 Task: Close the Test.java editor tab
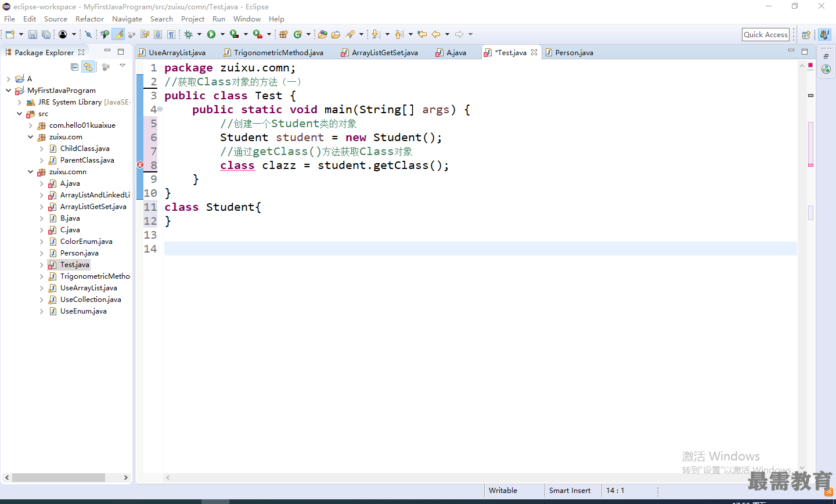tap(534, 52)
